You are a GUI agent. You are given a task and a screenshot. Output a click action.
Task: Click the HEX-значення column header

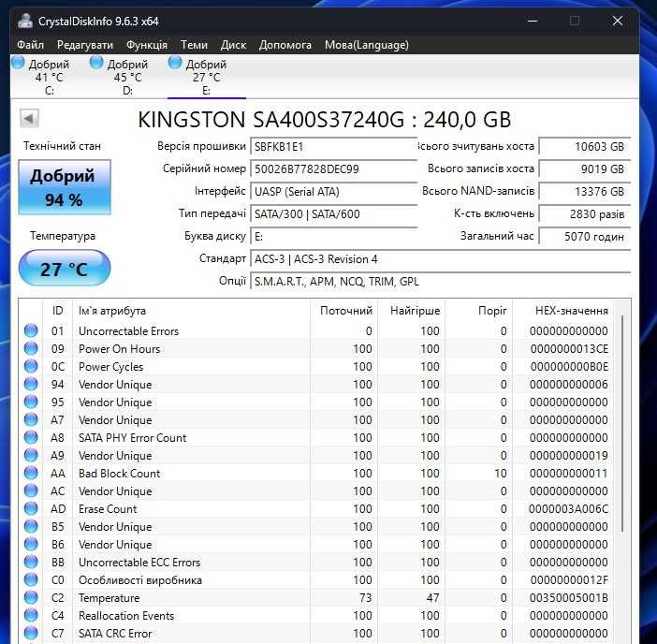tap(563, 311)
